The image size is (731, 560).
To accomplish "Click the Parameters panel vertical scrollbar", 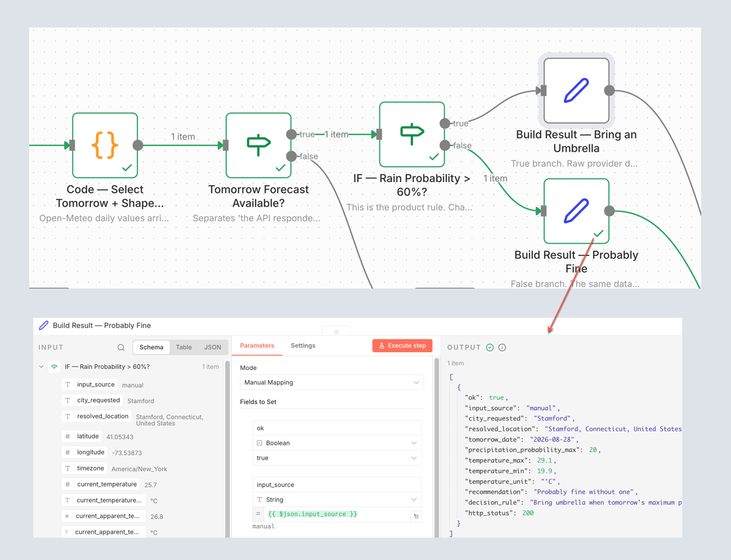I will point(437,447).
